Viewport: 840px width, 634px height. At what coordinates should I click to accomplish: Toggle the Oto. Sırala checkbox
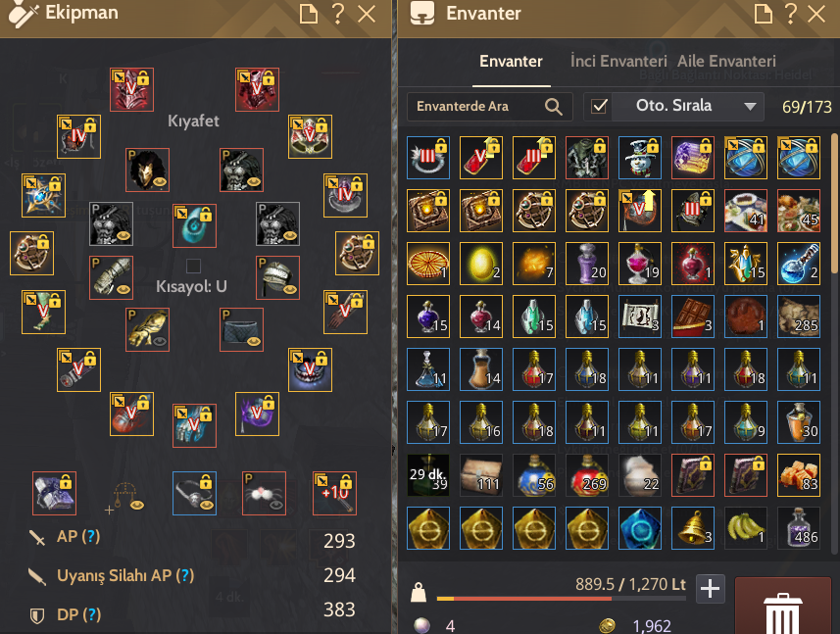[x=599, y=106]
